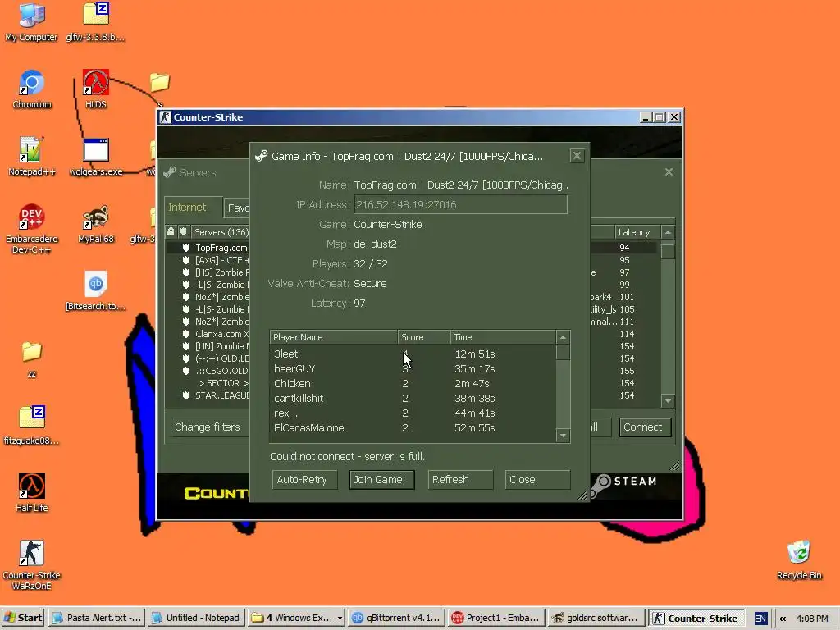840x630 pixels.
Task: Open My Computer desktop icon
Action: click(32, 21)
